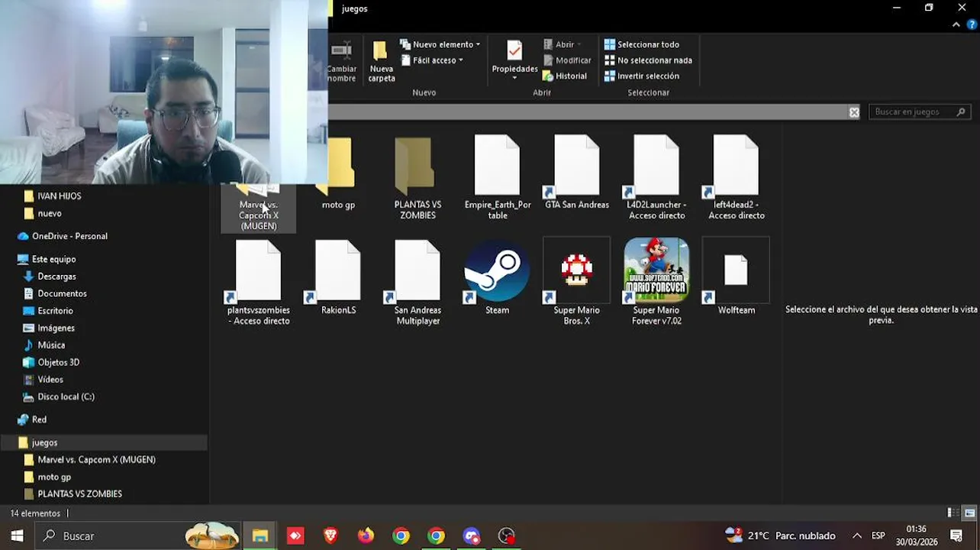
Task: Select the plantsvszombies shortcut
Action: pyautogui.click(x=259, y=283)
